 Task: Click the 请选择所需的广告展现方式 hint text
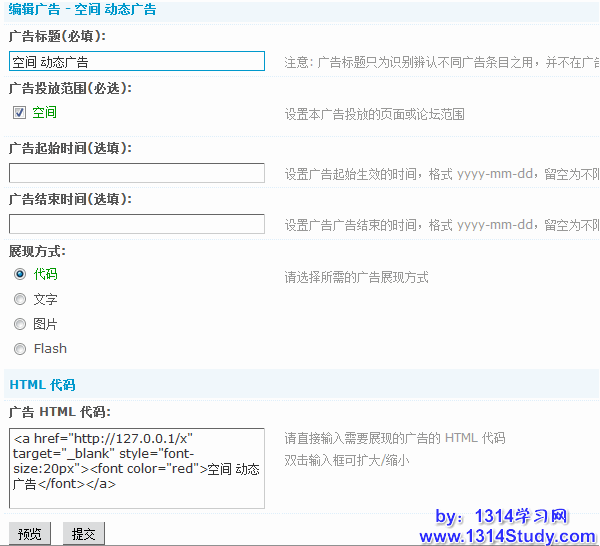pos(356,277)
